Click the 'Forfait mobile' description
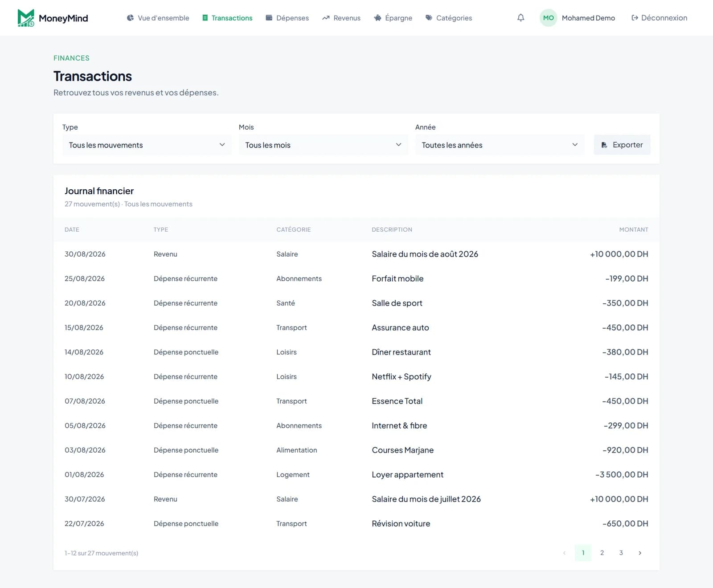The width and height of the screenshot is (713, 588). [398, 278]
